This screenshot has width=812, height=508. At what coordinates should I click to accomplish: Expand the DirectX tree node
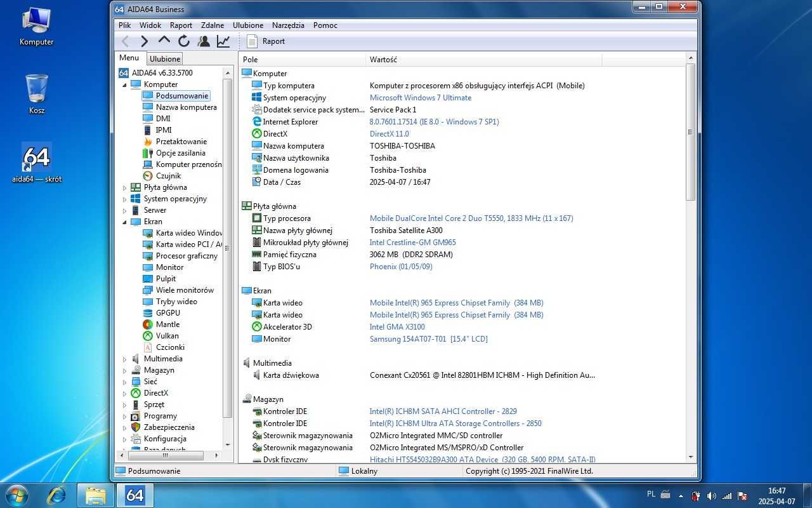(125, 393)
